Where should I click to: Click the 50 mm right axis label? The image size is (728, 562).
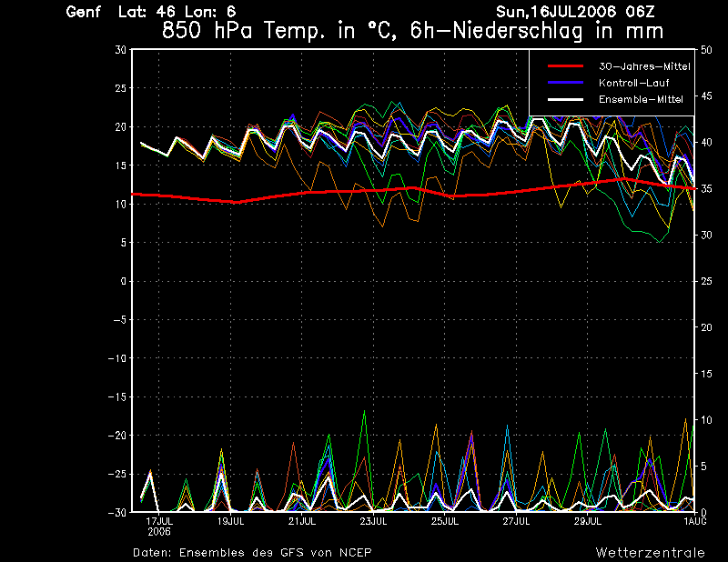click(706, 50)
